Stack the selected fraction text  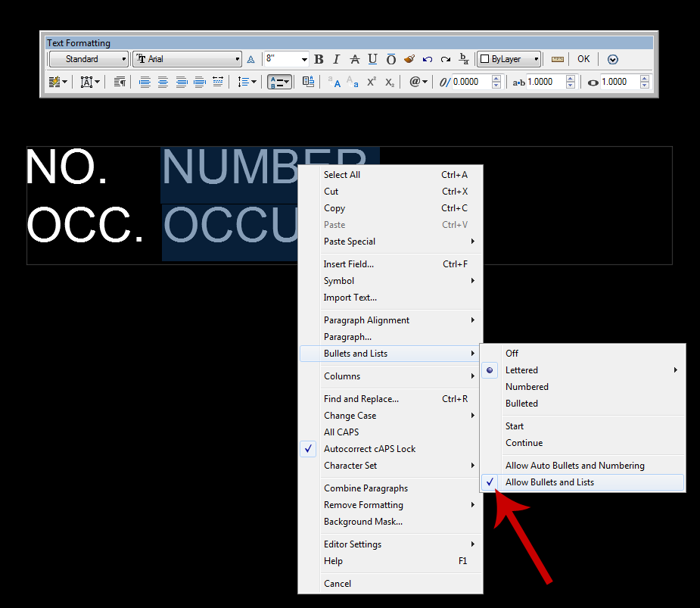coord(463,59)
